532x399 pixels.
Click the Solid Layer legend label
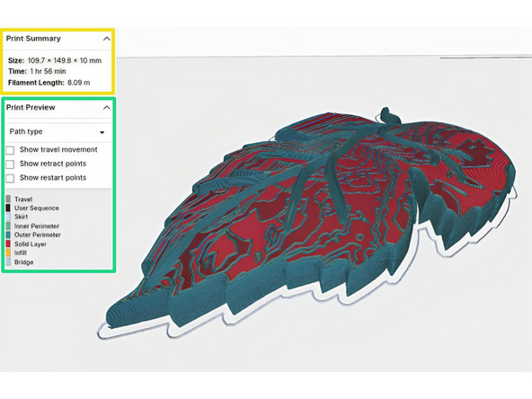tap(31, 244)
